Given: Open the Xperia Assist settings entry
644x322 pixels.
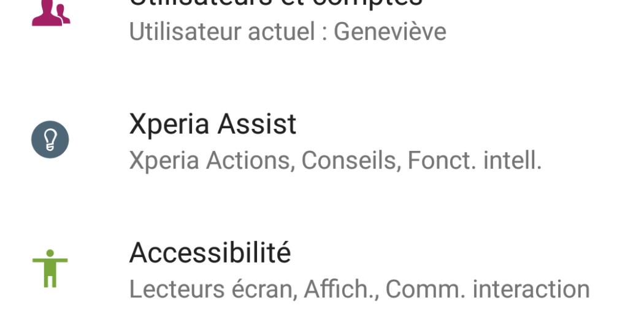Looking at the screenshot, I should click(322, 141).
